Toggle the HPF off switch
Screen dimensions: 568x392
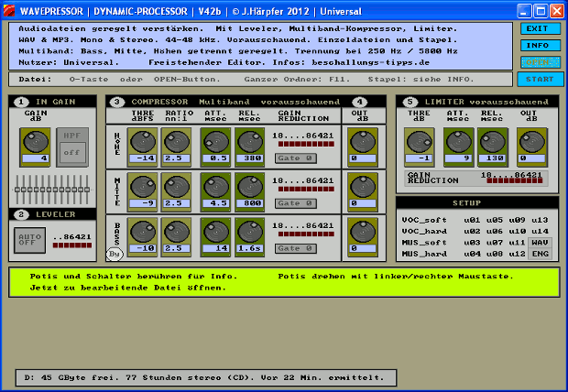pyautogui.click(x=72, y=147)
